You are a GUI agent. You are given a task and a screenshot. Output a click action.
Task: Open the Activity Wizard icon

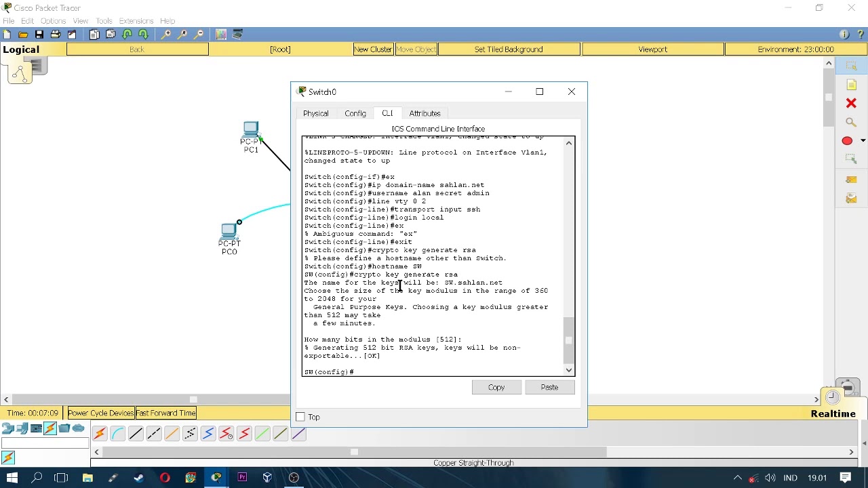72,35
